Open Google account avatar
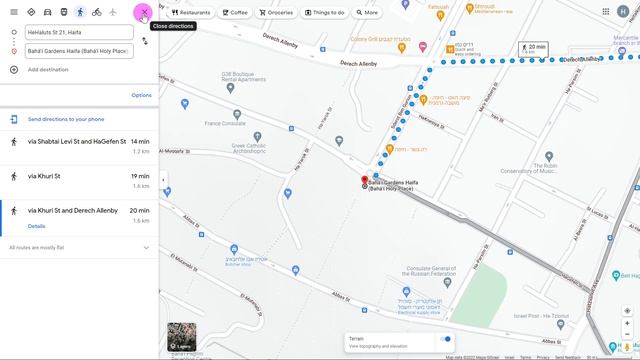 pyautogui.click(x=623, y=11)
